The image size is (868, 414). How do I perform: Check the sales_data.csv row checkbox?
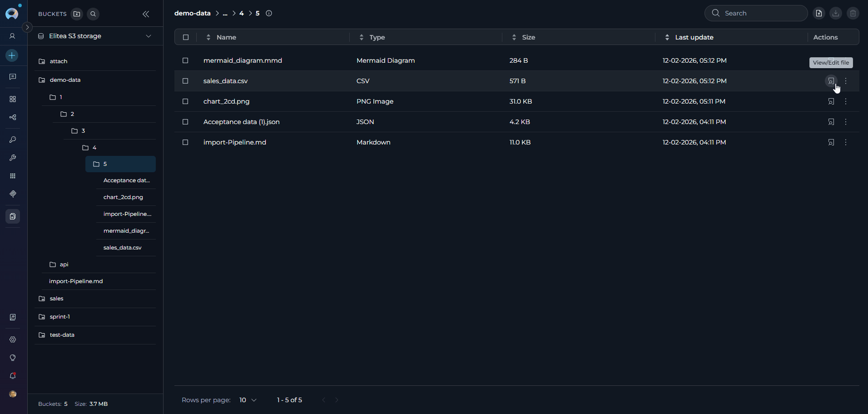tap(185, 81)
